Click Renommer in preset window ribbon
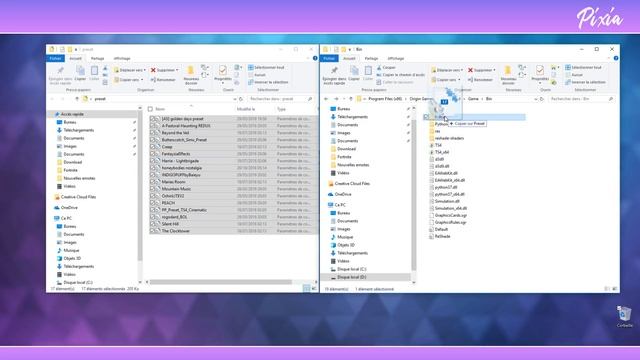640x360 pixels. click(163, 80)
